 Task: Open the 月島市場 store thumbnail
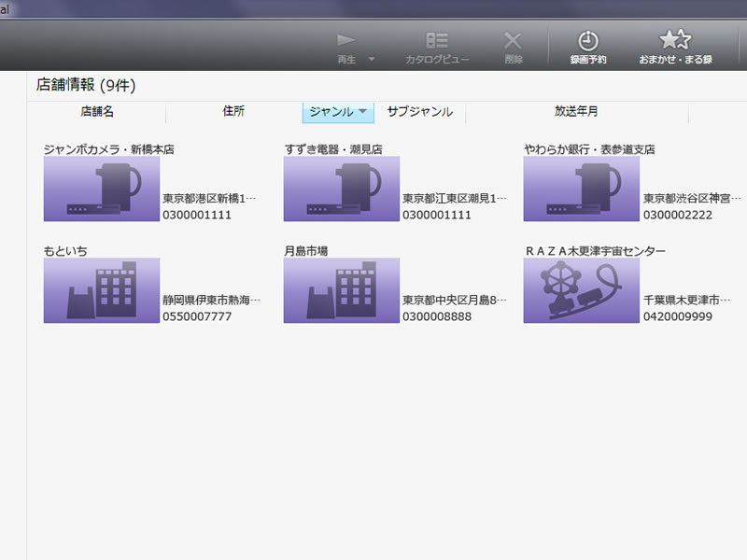coord(342,290)
